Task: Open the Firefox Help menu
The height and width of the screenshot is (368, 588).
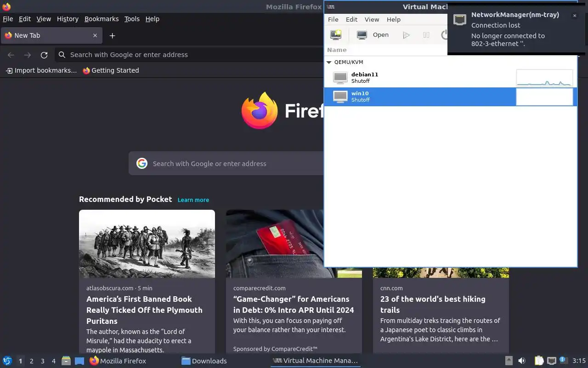Action: click(152, 19)
